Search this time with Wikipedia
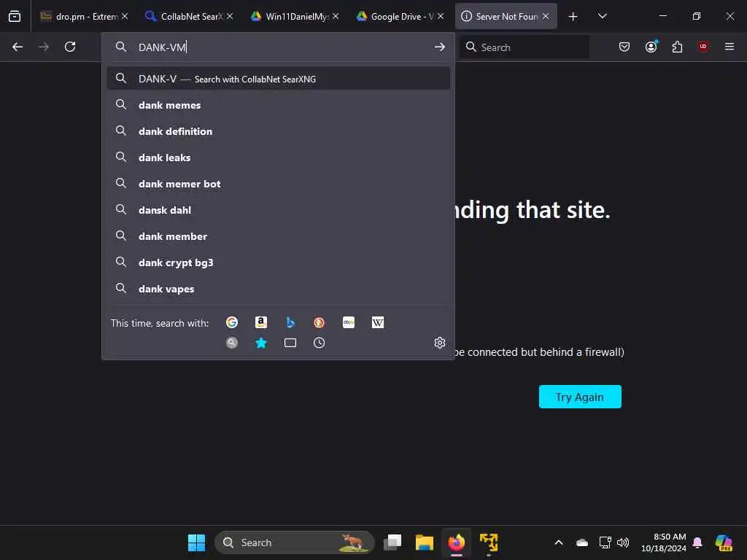 [377, 322]
